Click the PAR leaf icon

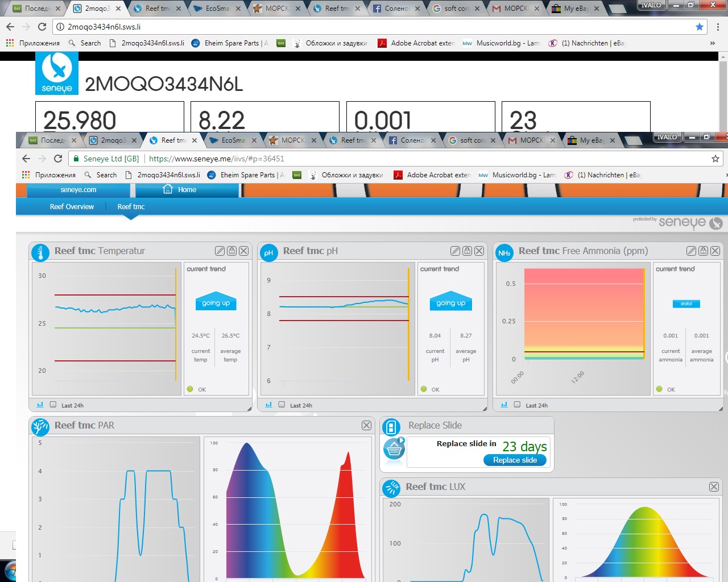40,427
